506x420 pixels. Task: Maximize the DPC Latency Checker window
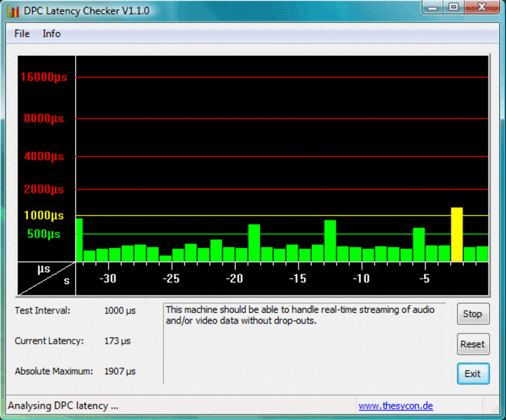click(x=453, y=8)
